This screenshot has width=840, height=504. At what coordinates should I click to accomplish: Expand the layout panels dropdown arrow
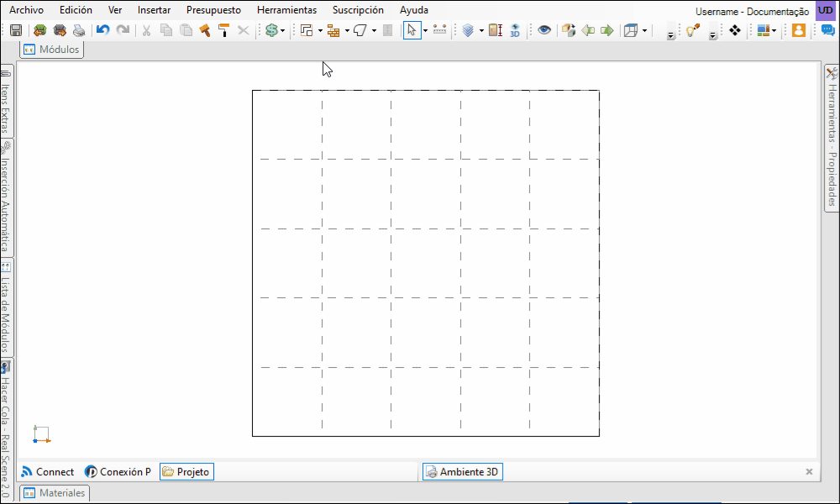coord(774,30)
